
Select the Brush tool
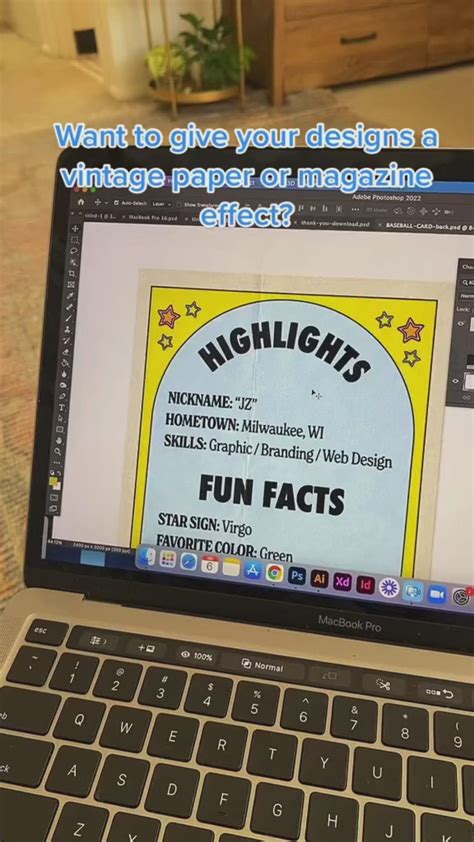(68, 318)
